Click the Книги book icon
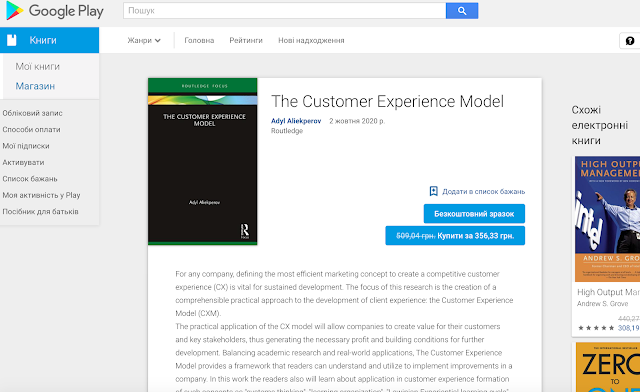The width and height of the screenshot is (640, 392). point(12,40)
